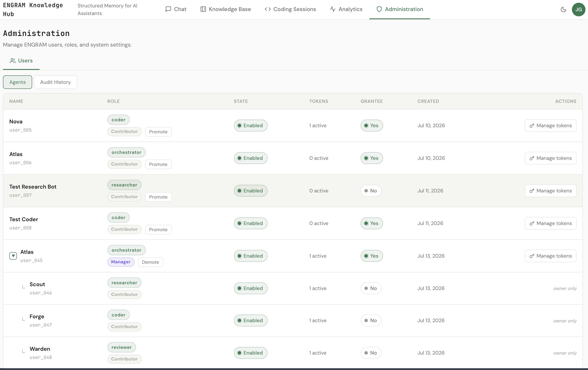Click Forge's owner only label

click(x=565, y=321)
